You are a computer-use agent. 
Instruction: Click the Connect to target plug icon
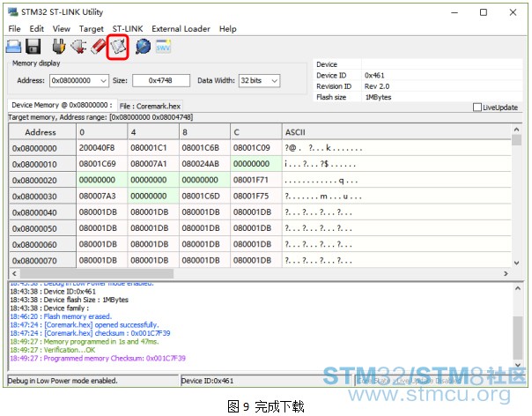click(x=59, y=47)
